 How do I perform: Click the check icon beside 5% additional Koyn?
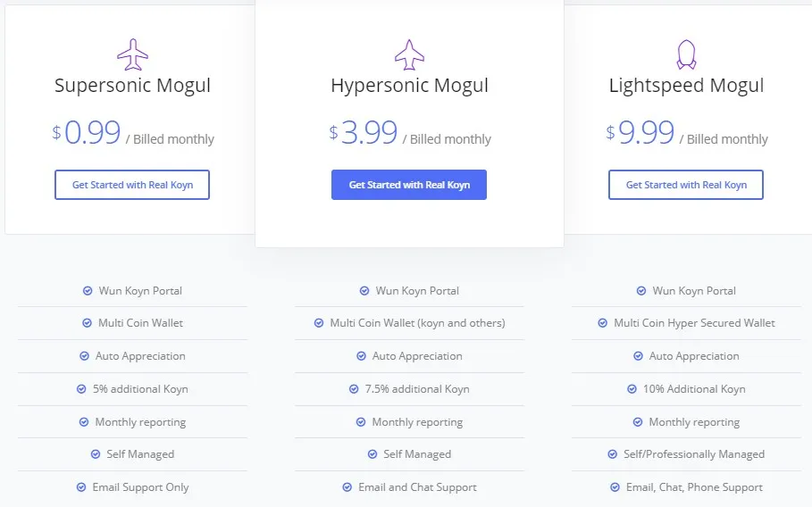pos(81,389)
